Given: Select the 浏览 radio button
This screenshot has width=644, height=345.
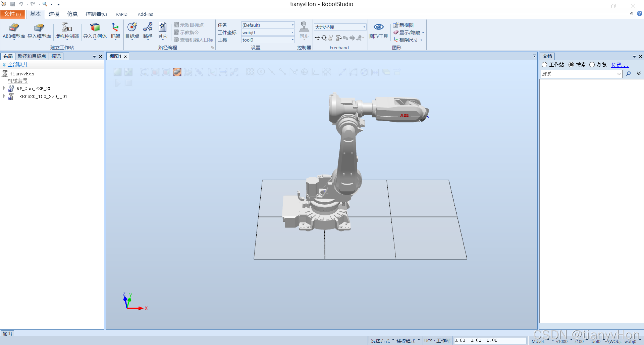Looking at the screenshot, I should [592, 65].
